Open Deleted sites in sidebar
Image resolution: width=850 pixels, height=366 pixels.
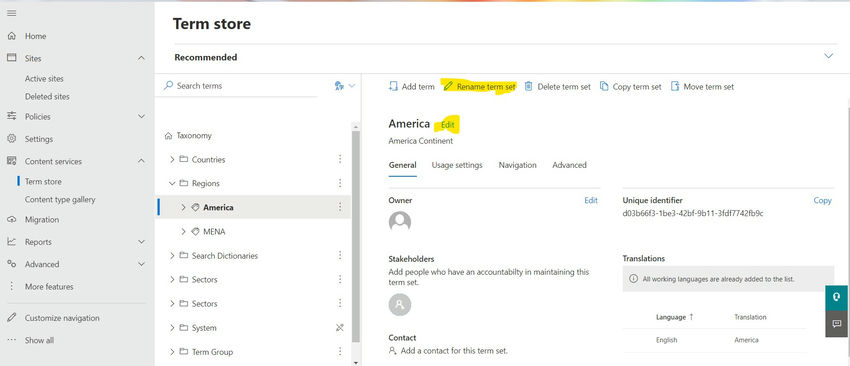pyautogui.click(x=47, y=97)
